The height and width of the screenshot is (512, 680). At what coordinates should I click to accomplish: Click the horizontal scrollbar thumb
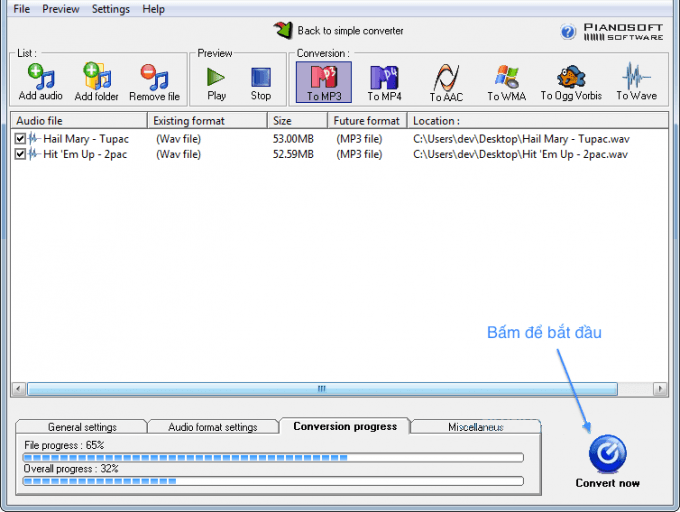pyautogui.click(x=322, y=388)
